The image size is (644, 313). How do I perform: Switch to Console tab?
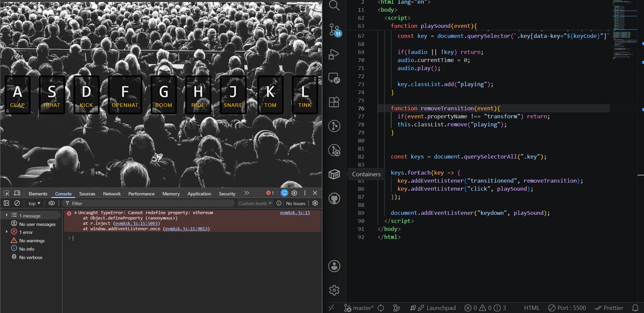(x=63, y=193)
